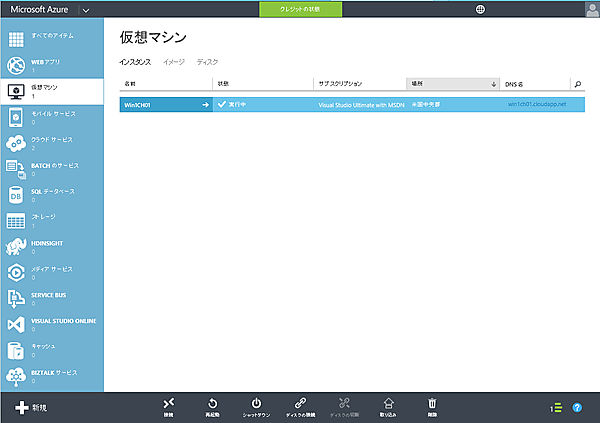Click the search magnifier in table header
The height and width of the screenshot is (423, 600).
coord(578,84)
